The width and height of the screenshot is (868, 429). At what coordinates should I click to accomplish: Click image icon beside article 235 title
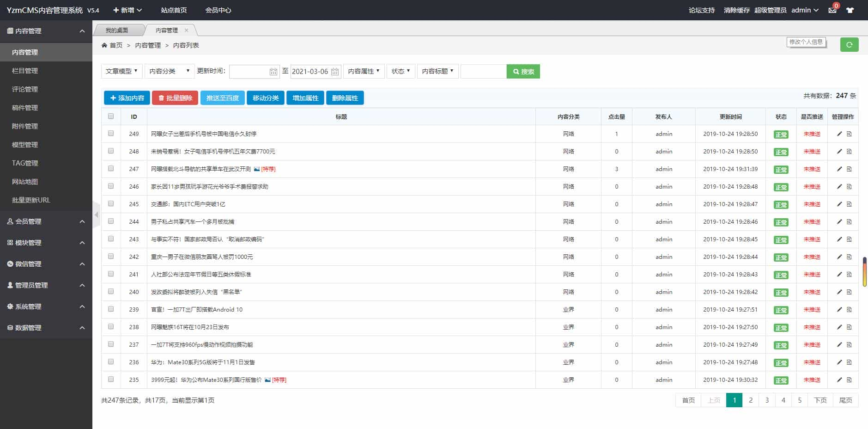click(268, 380)
